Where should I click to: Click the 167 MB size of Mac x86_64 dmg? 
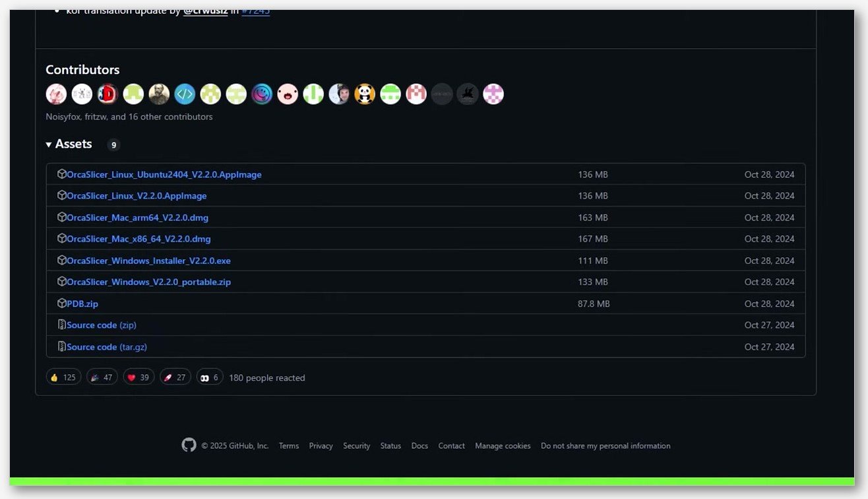(593, 238)
